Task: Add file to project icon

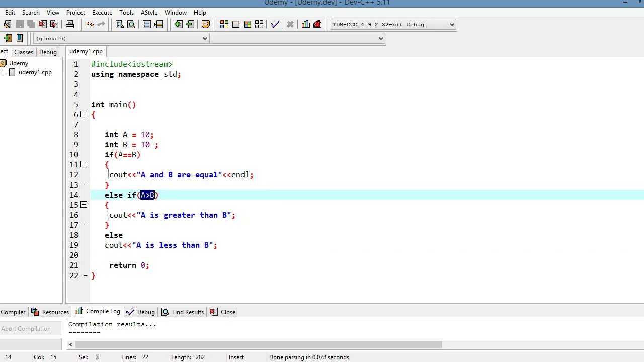Action: (178, 24)
